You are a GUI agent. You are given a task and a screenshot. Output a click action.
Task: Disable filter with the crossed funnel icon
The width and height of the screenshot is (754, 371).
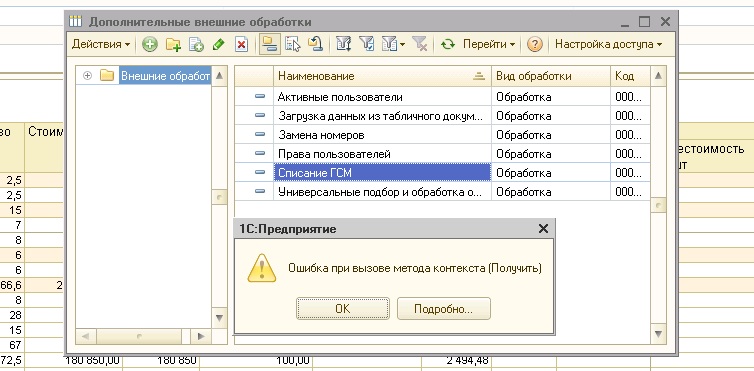(419, 45)
